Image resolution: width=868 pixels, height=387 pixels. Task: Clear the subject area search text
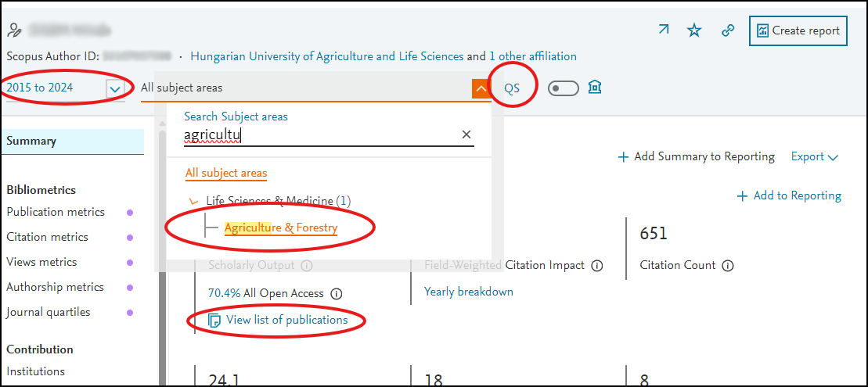(466, 134)
